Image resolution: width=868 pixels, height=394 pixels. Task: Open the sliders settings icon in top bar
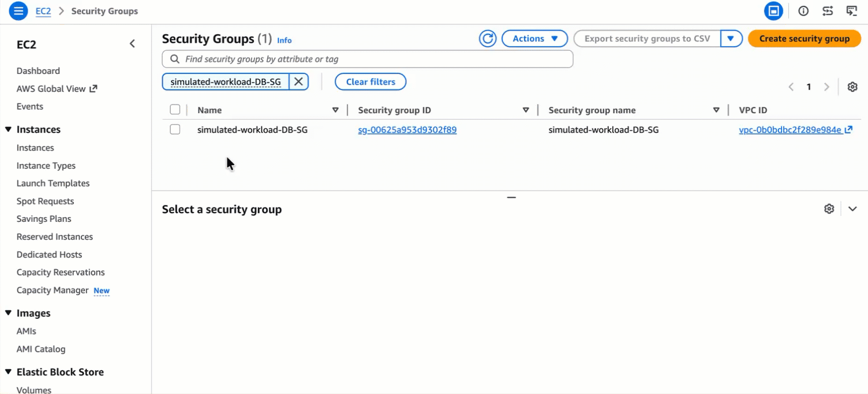pos(828,11)
